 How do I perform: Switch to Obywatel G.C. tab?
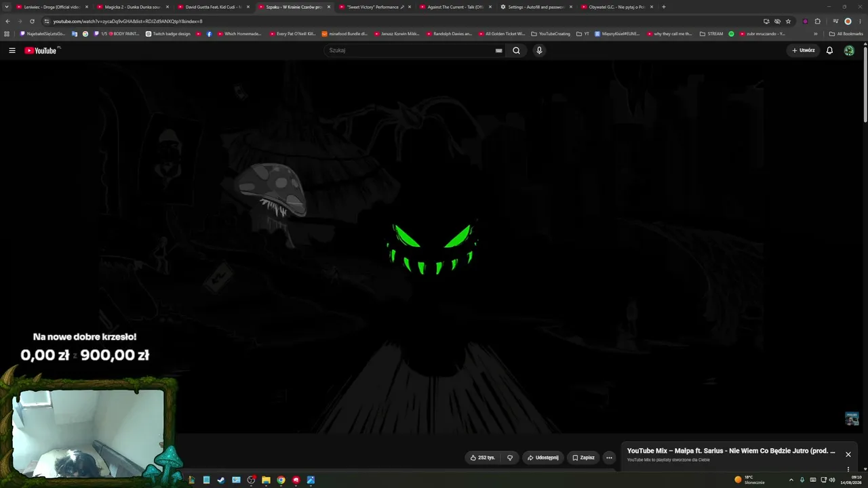617,7
